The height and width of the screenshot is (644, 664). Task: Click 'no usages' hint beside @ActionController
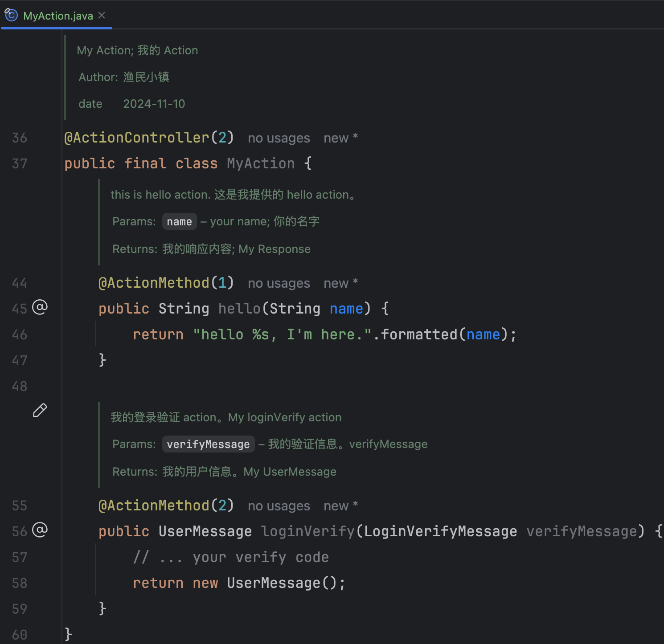click(279, 139)
